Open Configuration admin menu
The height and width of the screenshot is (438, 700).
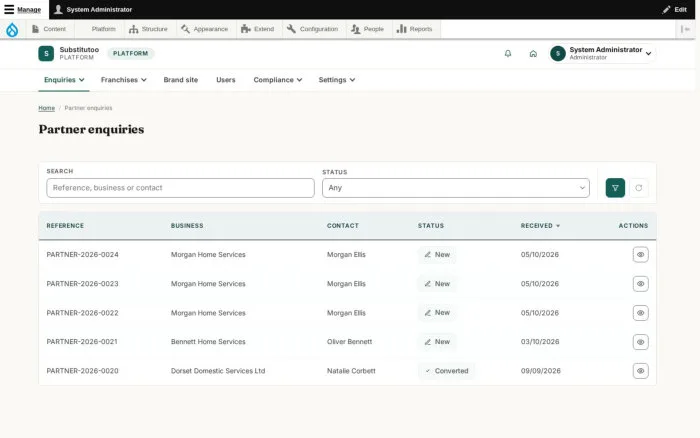(312, 29)
